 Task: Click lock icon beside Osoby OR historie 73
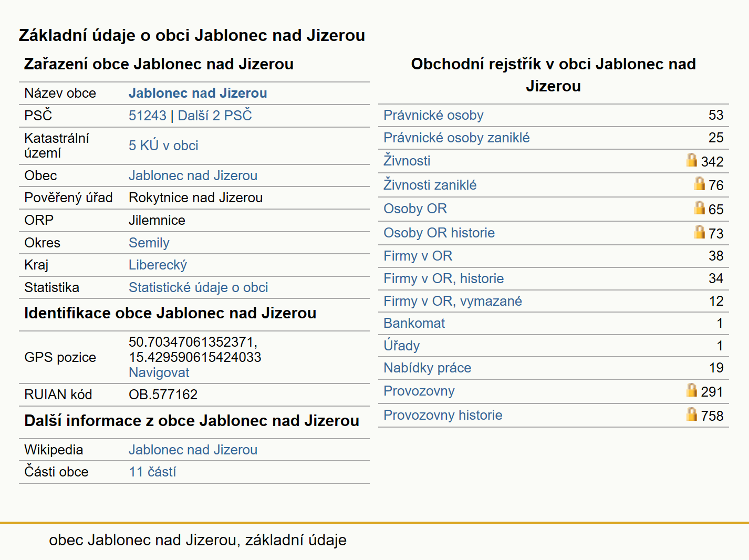pyautogui.click(x=699, y=232)
